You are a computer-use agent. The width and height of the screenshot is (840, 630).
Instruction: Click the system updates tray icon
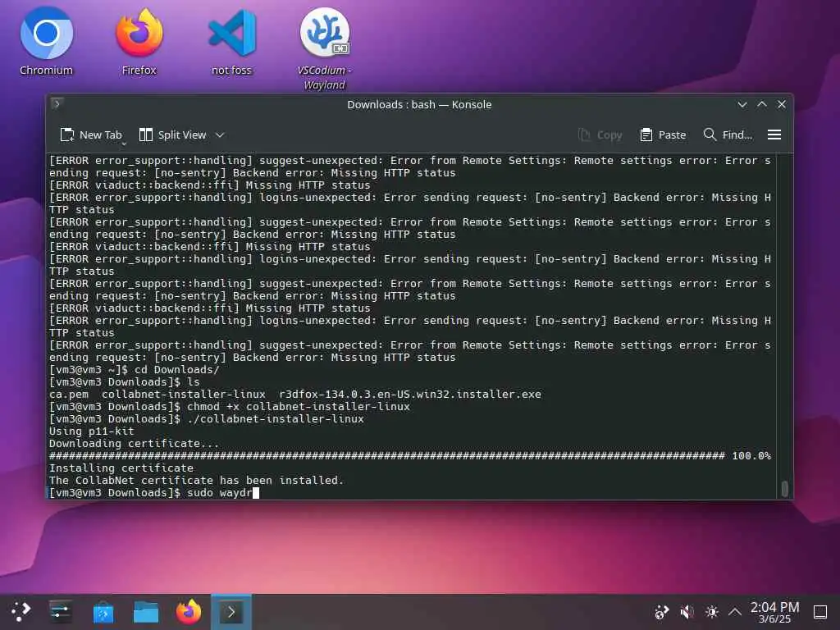point(662,612)
